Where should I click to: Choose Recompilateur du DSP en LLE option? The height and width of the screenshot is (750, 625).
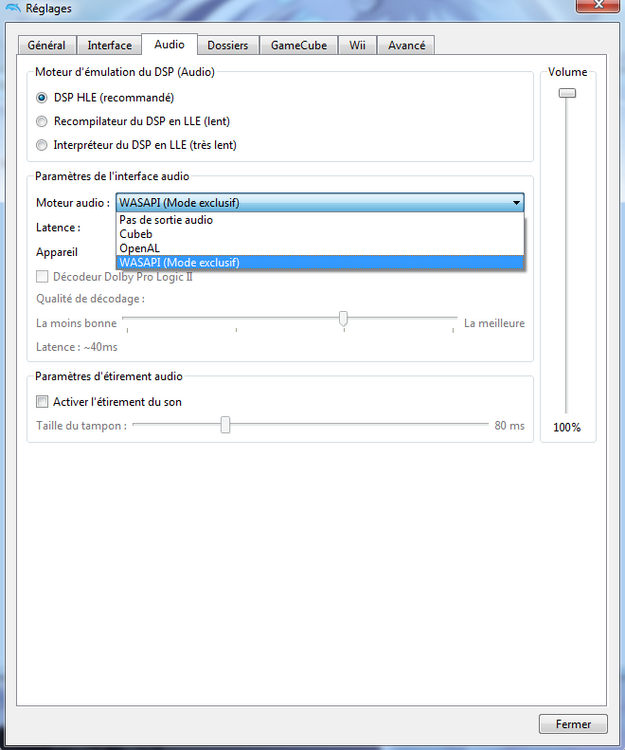tap(42, 121)
